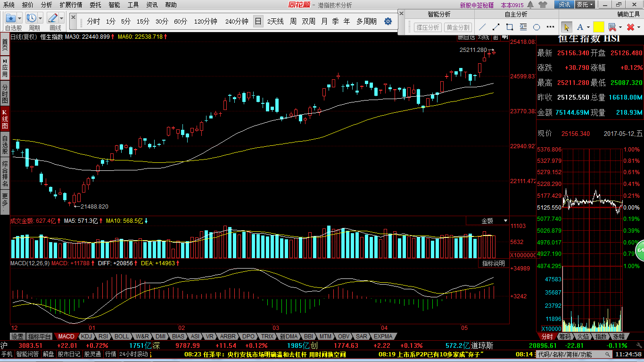Open 自选股 in left sidebar
Image resolution: width=644 pixels, height=362 pixels.
(5, 145)
